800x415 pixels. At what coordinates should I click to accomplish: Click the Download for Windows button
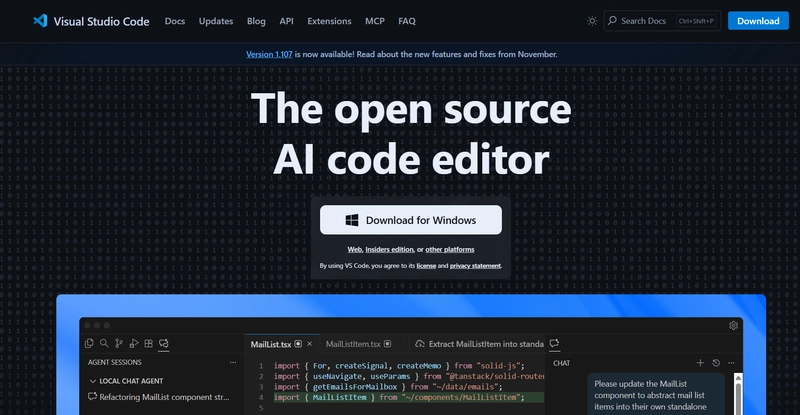411,220
